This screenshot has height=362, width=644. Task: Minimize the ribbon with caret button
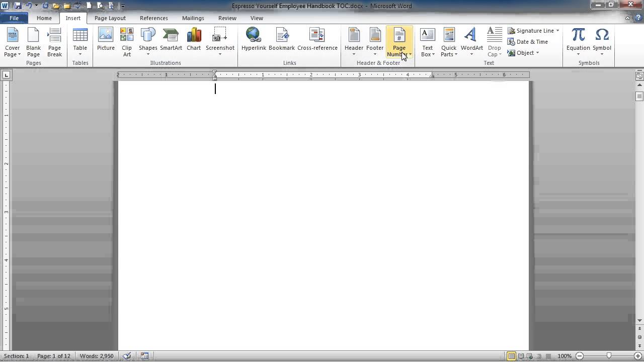coord(628,18)
